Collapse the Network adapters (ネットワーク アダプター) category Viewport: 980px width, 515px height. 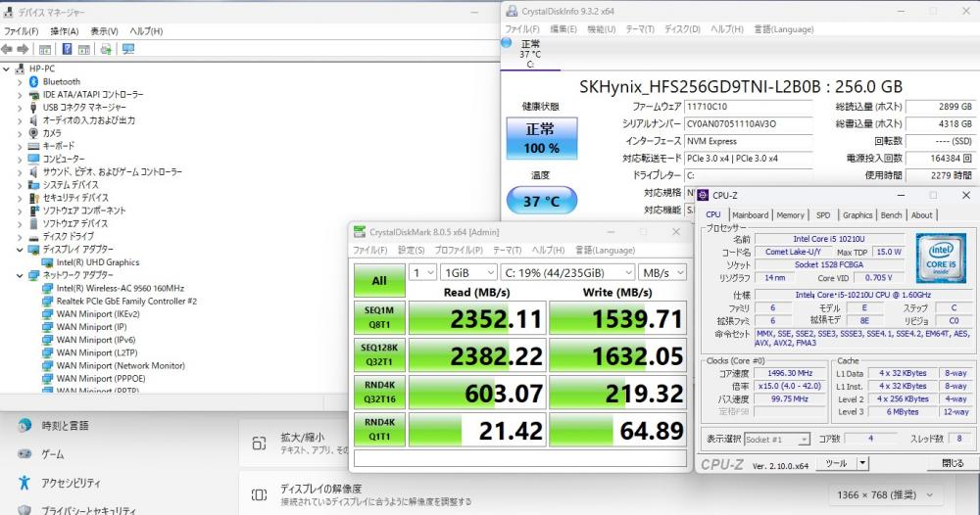click(x=20, y=275)
